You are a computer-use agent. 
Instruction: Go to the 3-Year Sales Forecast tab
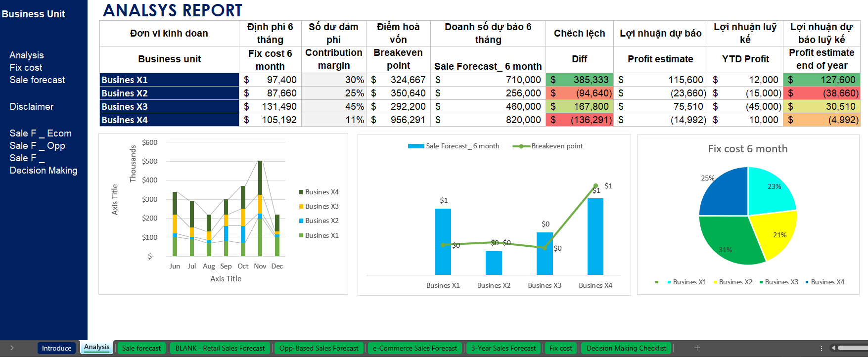(503, 348)
